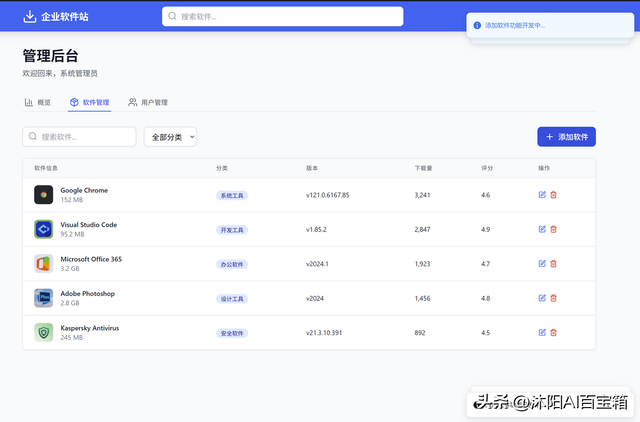
Task: Switch to the 概览 tab
Action: coord(38,102)
